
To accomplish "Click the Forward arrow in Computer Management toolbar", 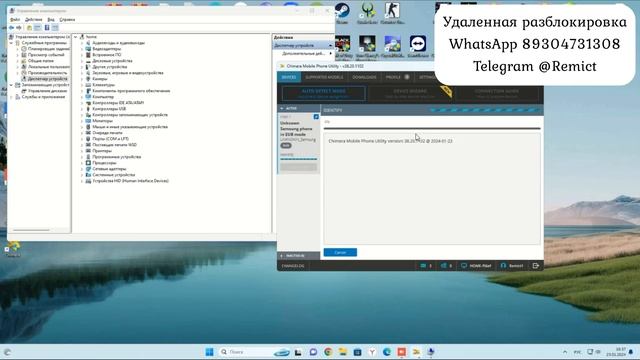I will click(x=19, y=28).
